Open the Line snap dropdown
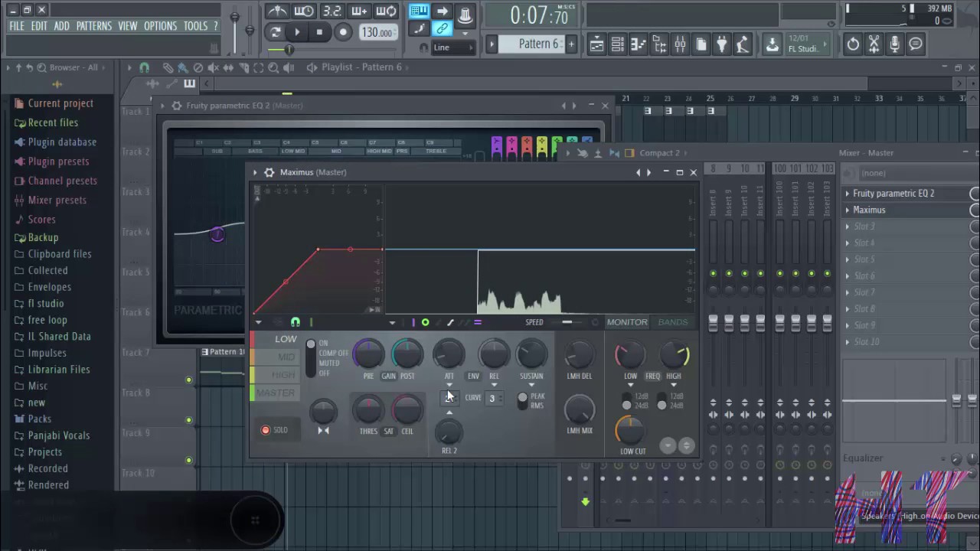The image size is (980, 551). 454,47
